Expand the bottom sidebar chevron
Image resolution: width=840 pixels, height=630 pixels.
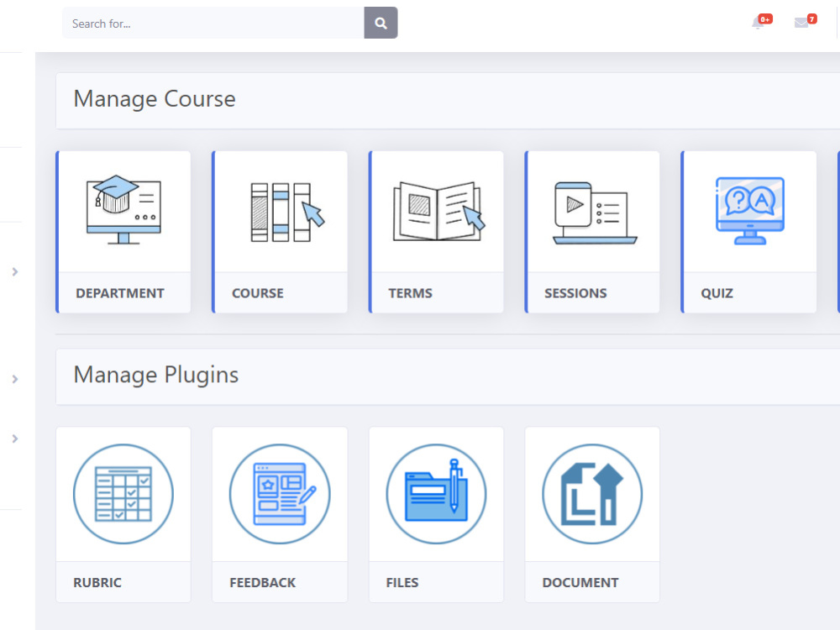click(13, 438)
